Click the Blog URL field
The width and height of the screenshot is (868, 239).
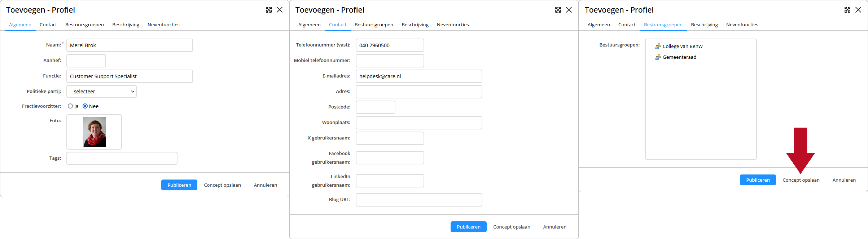coord(419,200)
